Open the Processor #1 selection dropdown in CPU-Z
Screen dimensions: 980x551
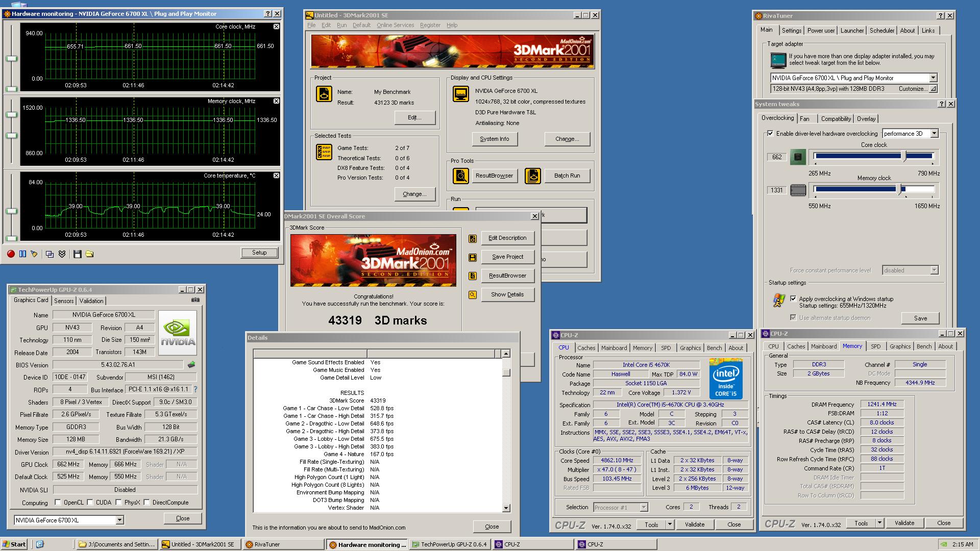tap(644, 507)
